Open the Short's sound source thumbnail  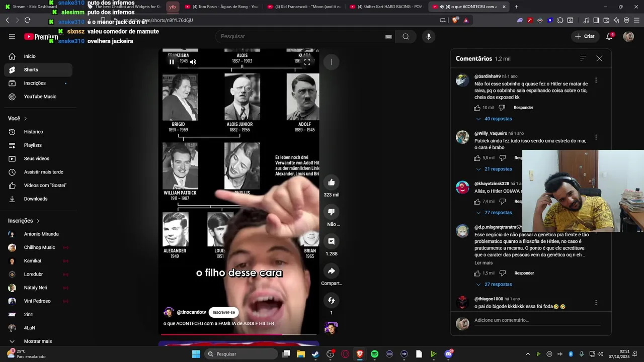tap(331, 328)
